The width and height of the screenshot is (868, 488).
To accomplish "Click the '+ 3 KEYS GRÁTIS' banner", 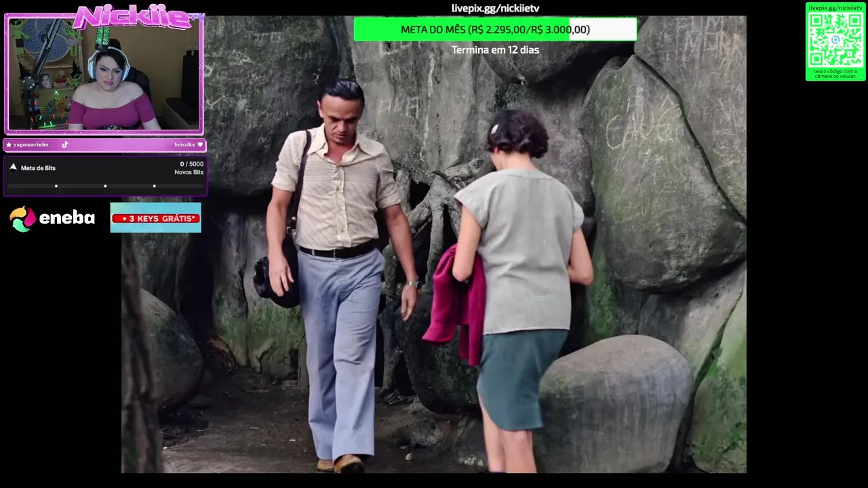I will (x=155, y=218).
